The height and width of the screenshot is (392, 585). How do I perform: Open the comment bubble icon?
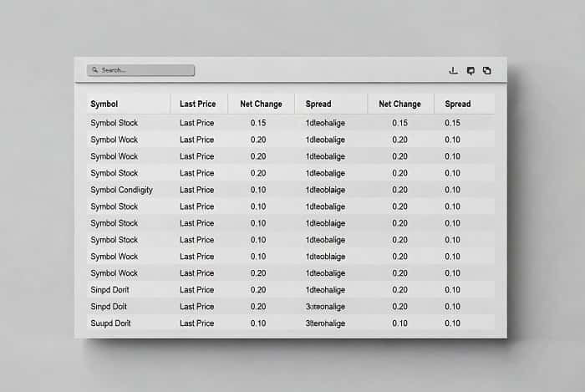471,71
